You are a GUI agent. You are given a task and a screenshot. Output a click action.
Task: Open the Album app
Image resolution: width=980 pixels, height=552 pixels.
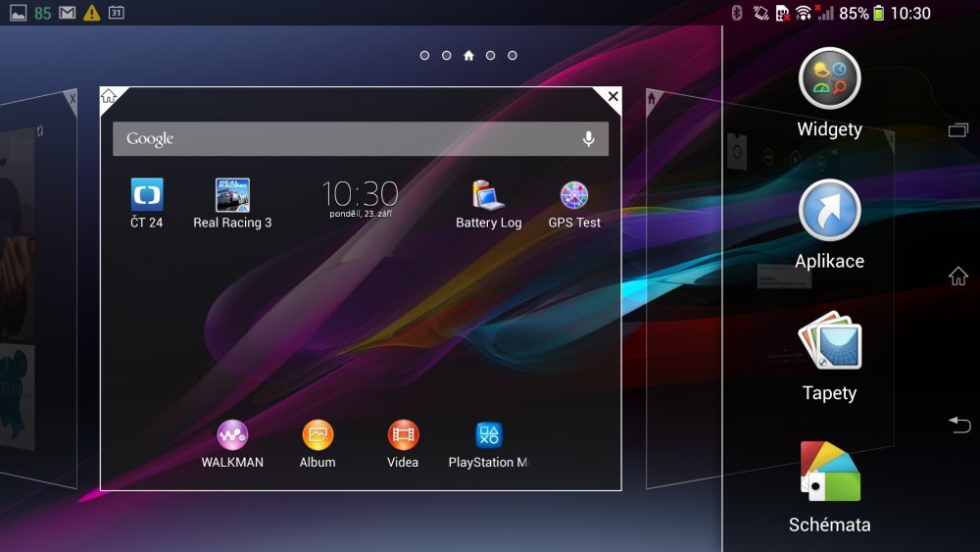pyautogui.click(x=318, y=444)
